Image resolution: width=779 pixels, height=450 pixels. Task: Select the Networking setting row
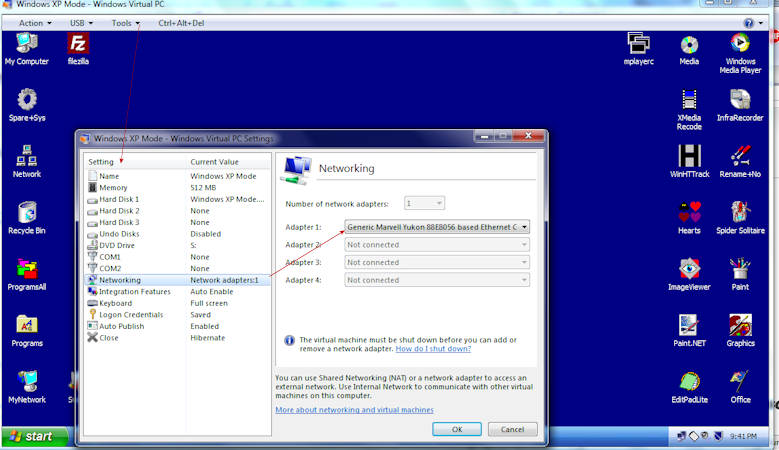[x=178, y=280]
